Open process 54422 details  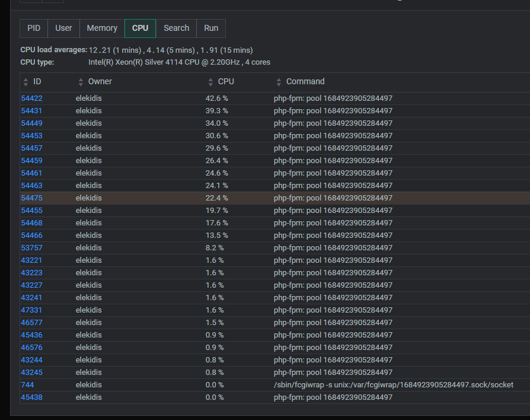pyautogui.click(x=32, y=98)
